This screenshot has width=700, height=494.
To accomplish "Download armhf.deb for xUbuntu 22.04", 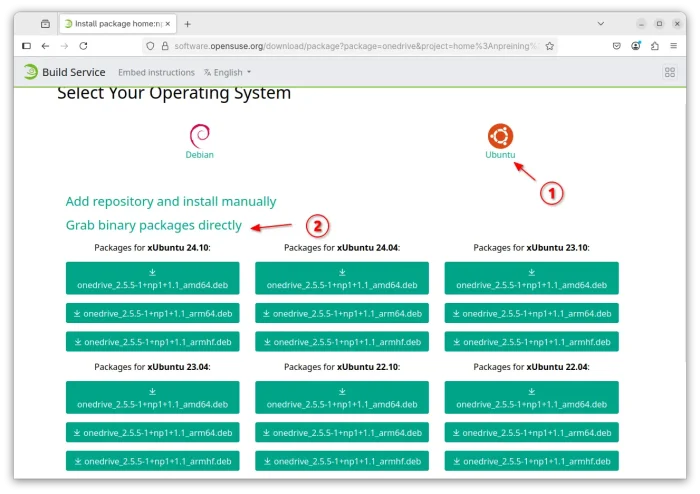I will (x=531, y=461).
